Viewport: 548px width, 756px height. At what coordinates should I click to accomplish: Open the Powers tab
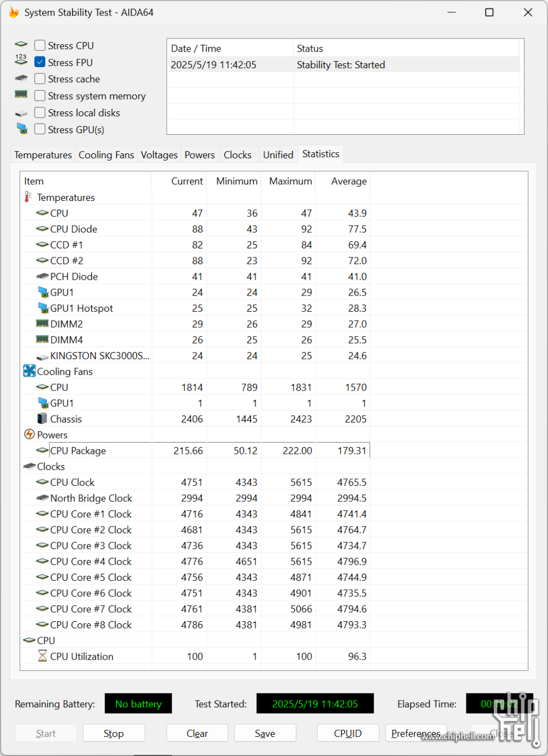pos(200,155)
